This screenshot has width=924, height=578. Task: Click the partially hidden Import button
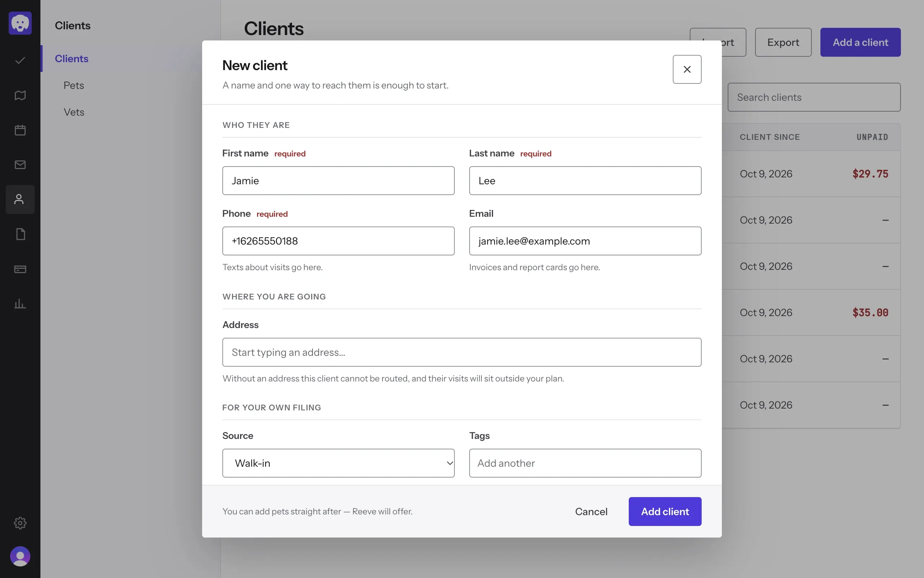(x=733, y=42)
